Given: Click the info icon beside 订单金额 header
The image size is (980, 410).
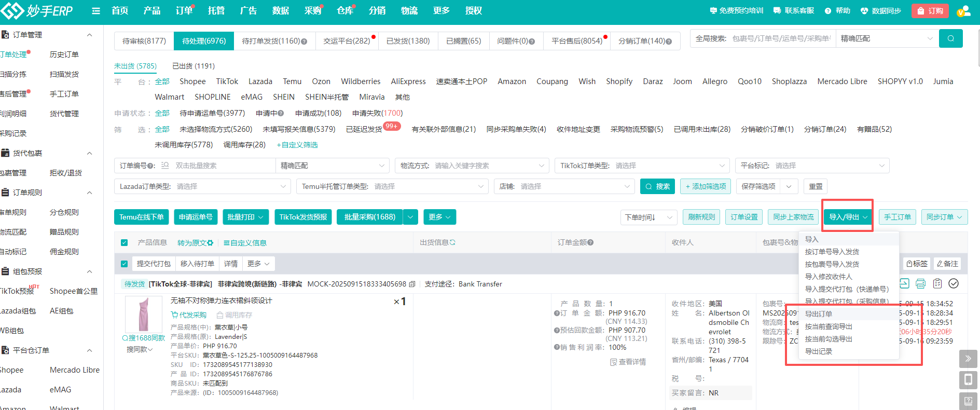Looking at the screenshot, I should (x=590, y=242).
